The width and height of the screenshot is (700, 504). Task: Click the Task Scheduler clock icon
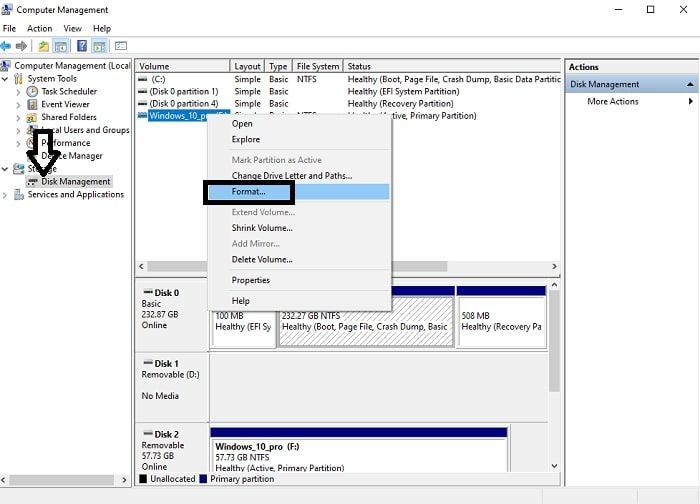(32, 92)
